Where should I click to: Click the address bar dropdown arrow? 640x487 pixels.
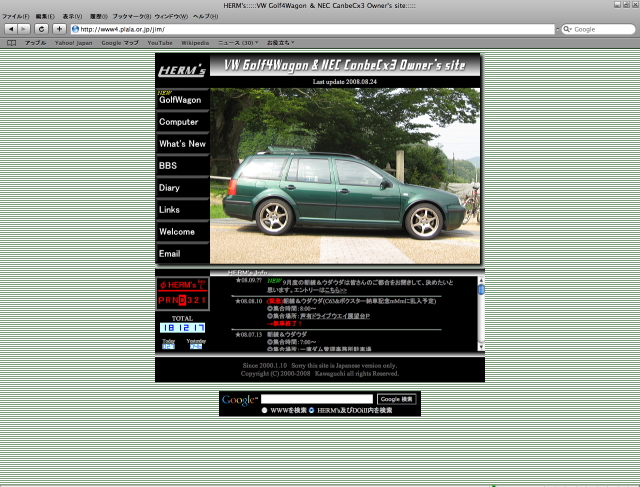558,29
